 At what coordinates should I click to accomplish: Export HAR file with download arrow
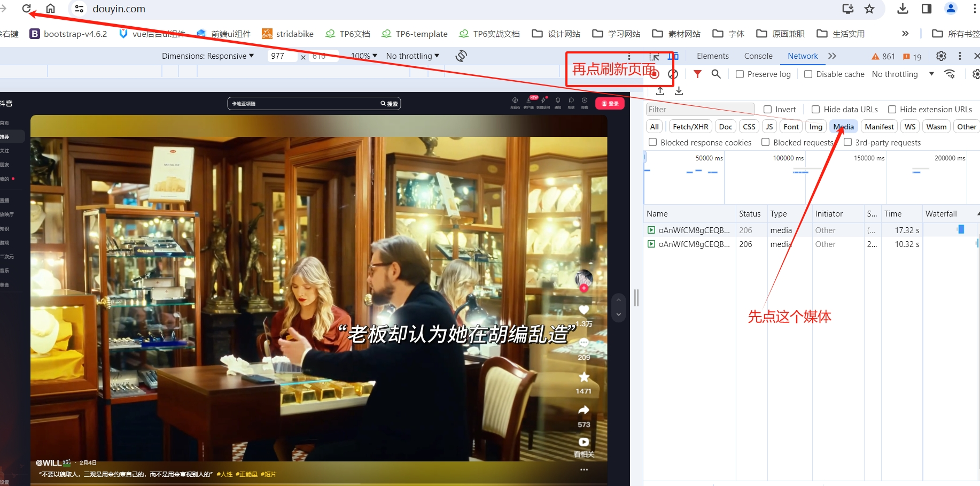[x=679, y=91]
